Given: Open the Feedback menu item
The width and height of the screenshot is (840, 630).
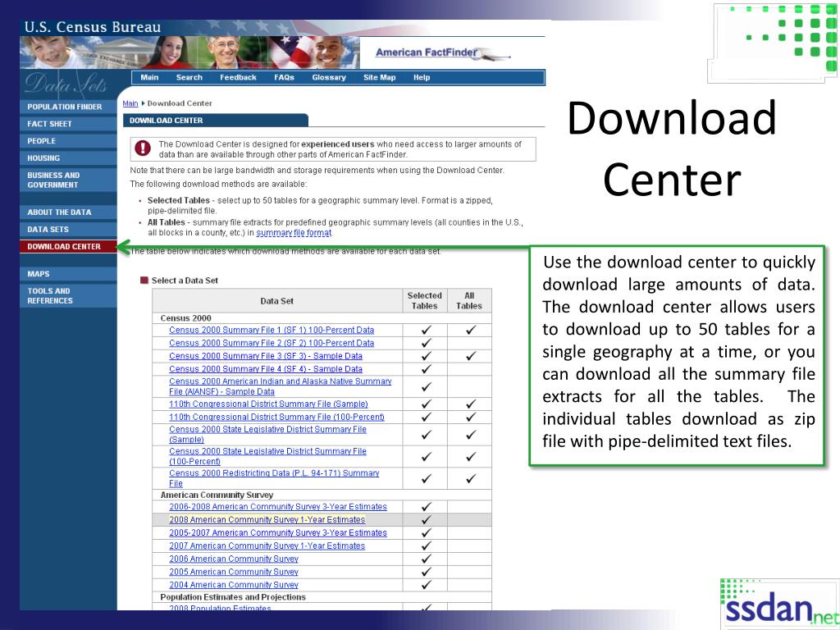Looking at the screenshot, I should pyautogui.click(x=238, y=77).
